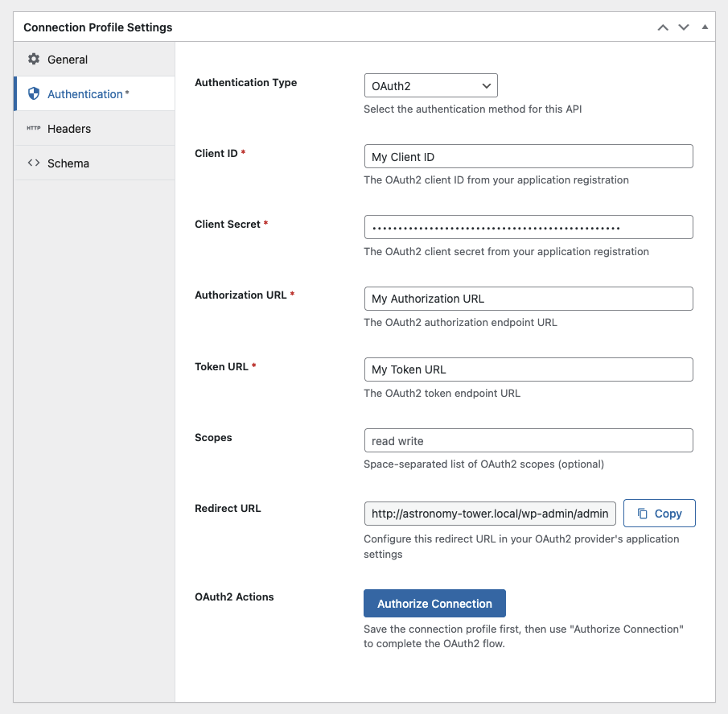
Task: Move panel down with the down chevron
Action: tap(684, 27)
